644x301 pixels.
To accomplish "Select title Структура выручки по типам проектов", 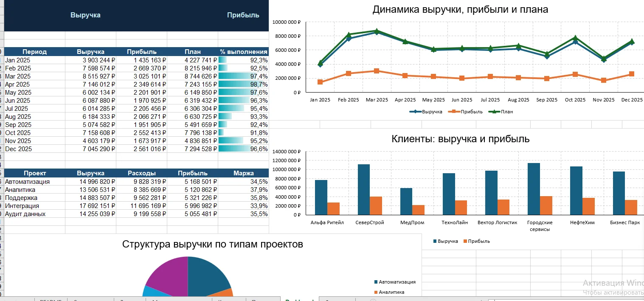I will pos(213,244).
